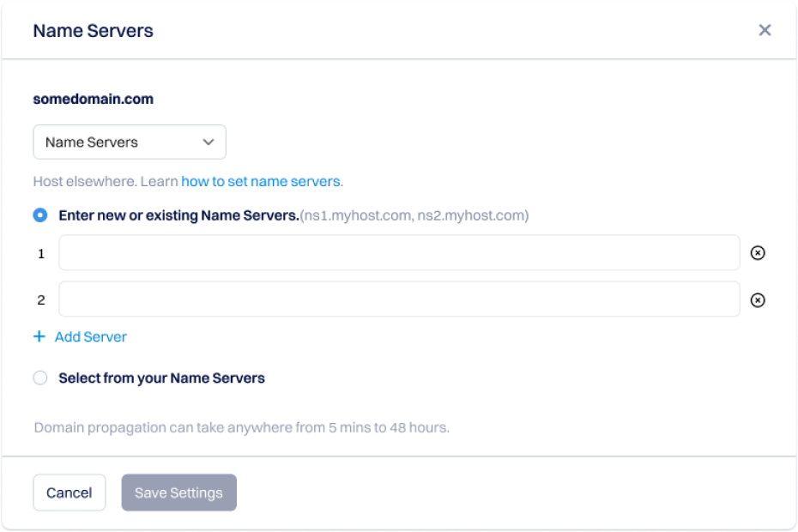
Task: Select the Select from your Name Servers radio
Action: pos(40,378)
